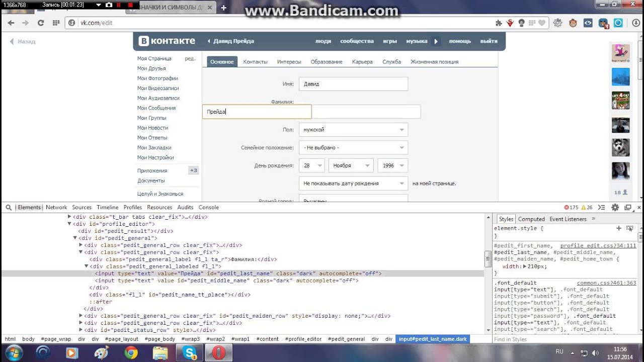Click the browser forward arrow
Screen dimensions: 644x362
[25, 23]
